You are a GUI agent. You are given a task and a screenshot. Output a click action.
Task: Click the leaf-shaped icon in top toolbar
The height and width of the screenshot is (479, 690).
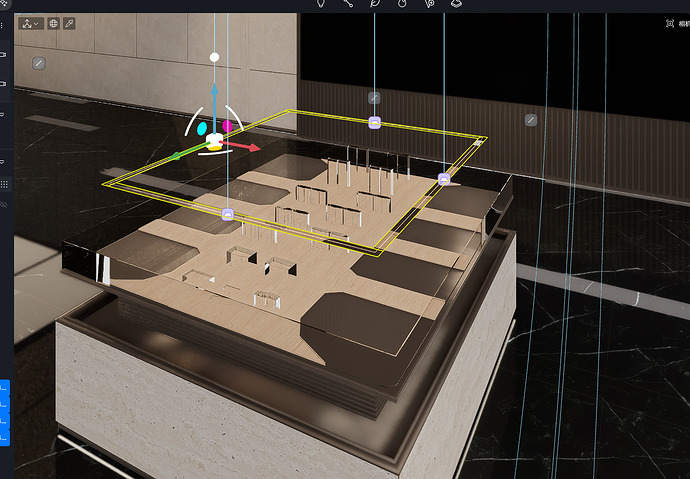click(374, 4)
